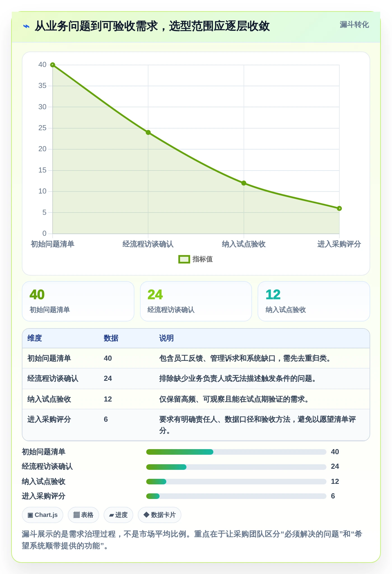Click the x-axis label 进入采购评分

(x=339, y=244)
